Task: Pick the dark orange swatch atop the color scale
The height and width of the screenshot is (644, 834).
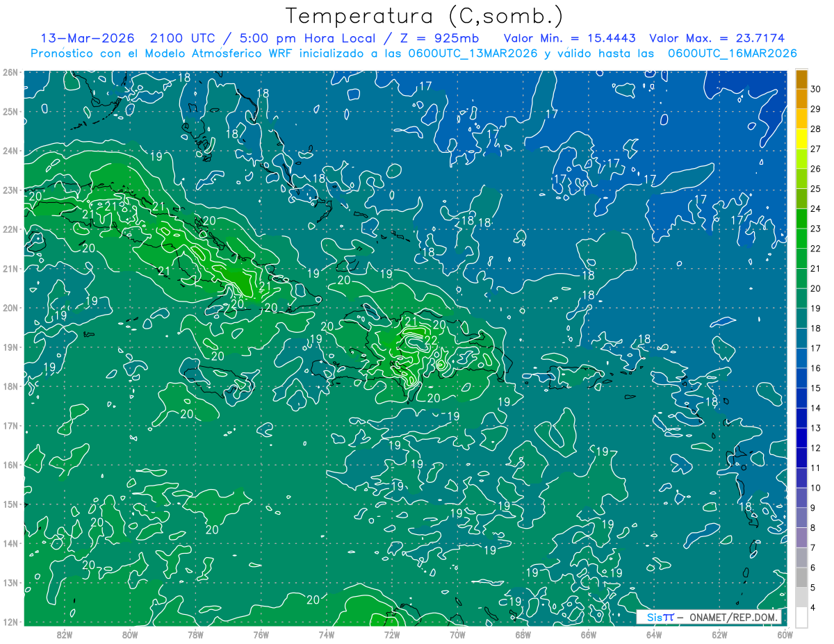Action: 801,79
